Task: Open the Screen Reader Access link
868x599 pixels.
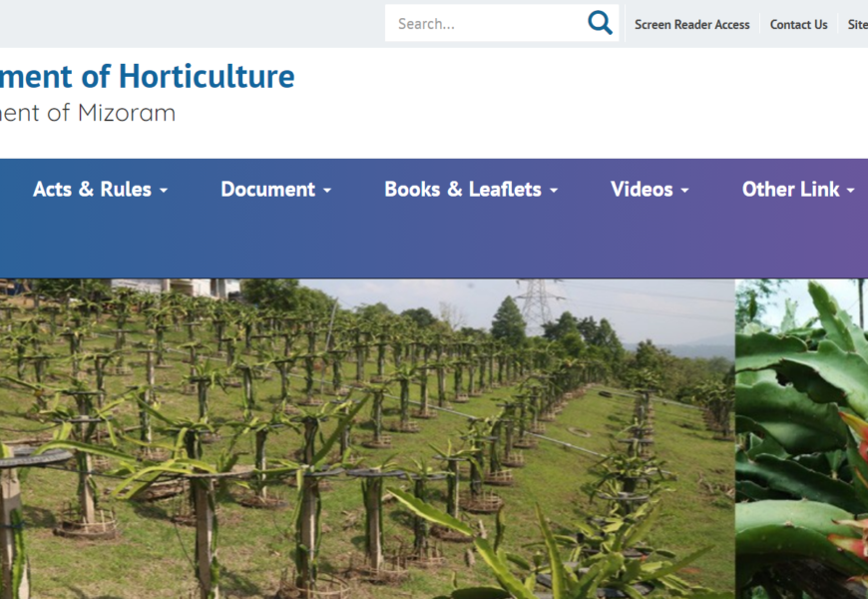Action: (x=692, y=24)
